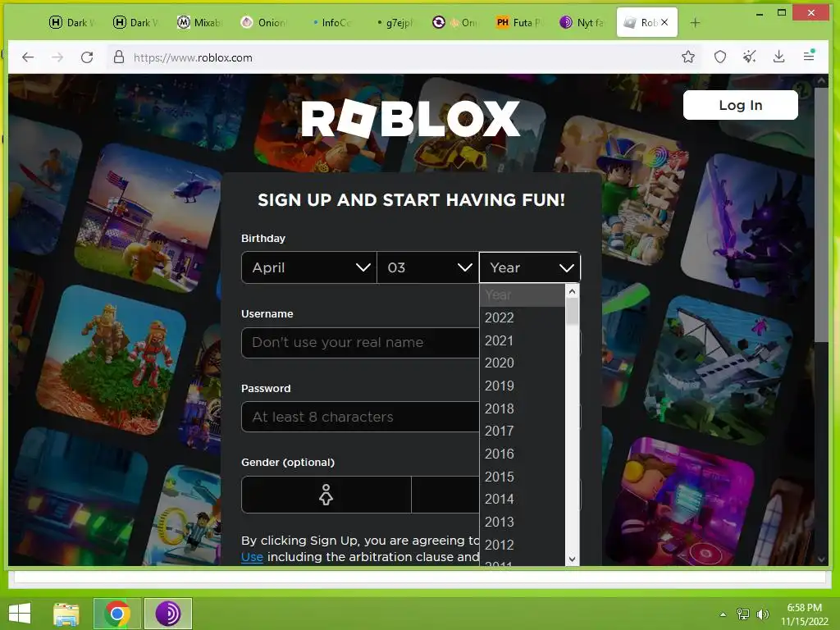This screenshot has height=630, width=840.
Task: Select year 2016
Action: (523, 454)
